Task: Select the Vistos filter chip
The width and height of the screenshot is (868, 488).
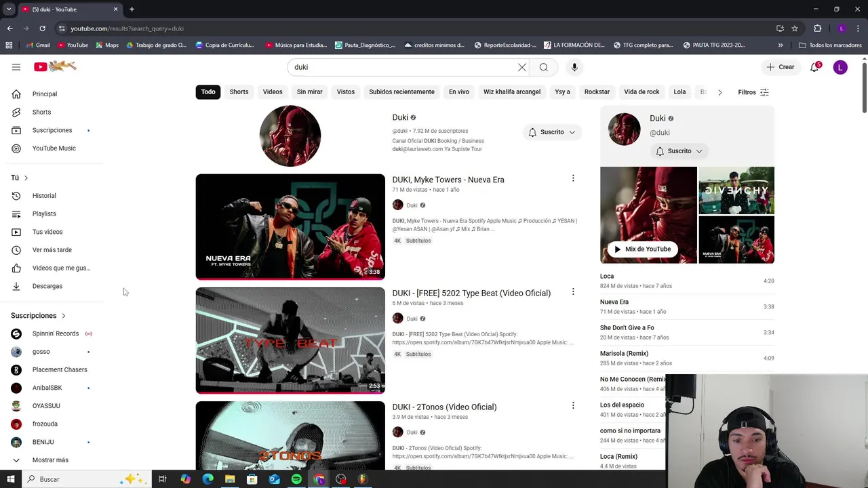Action: 346,92
